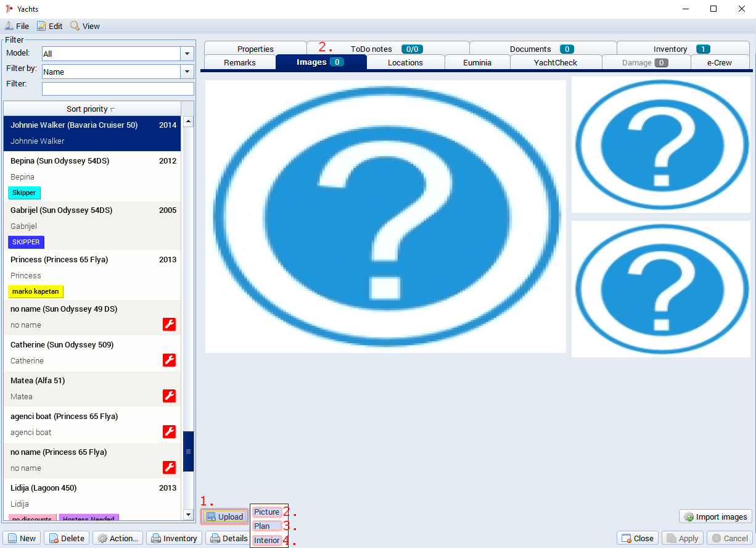Click wrench icon on Matea row
This screenshot has height=548, width=756.
[170, 396]
